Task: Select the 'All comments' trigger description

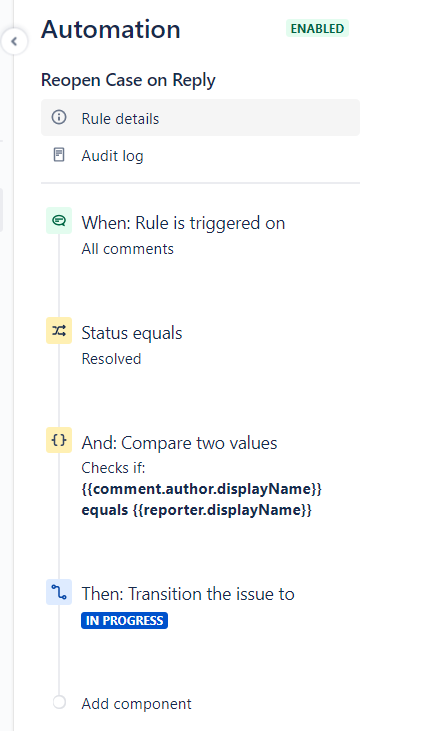Action: (x=127, y=249)
